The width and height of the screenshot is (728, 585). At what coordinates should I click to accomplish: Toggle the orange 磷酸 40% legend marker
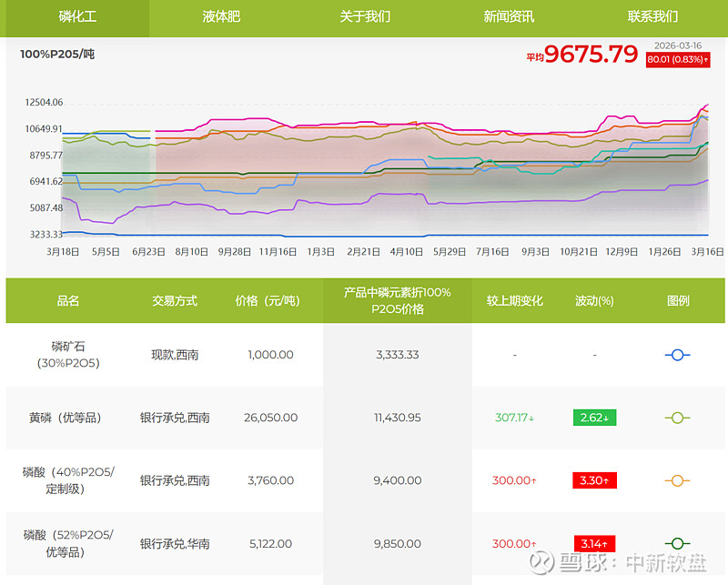click(677, 480)
